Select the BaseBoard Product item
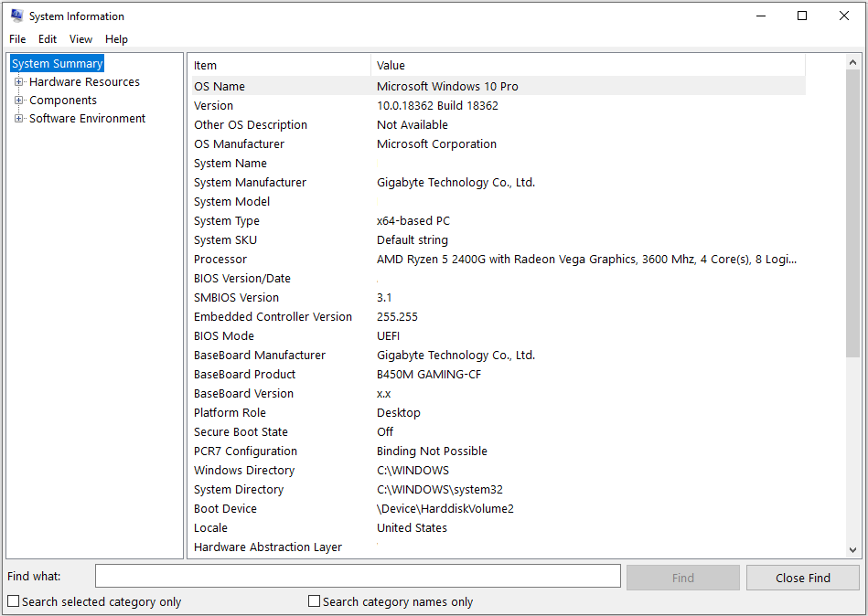The width and height of the screenshot is (868, 616). [245, 375]
